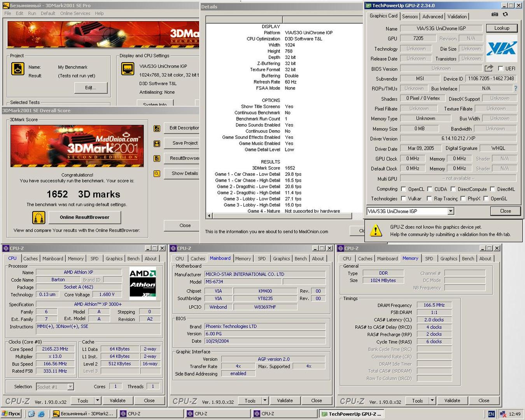This screenshot has height=420, width=525.
Task: Click the warning icon in GPU-Z notification
Action: coord(376,231)
